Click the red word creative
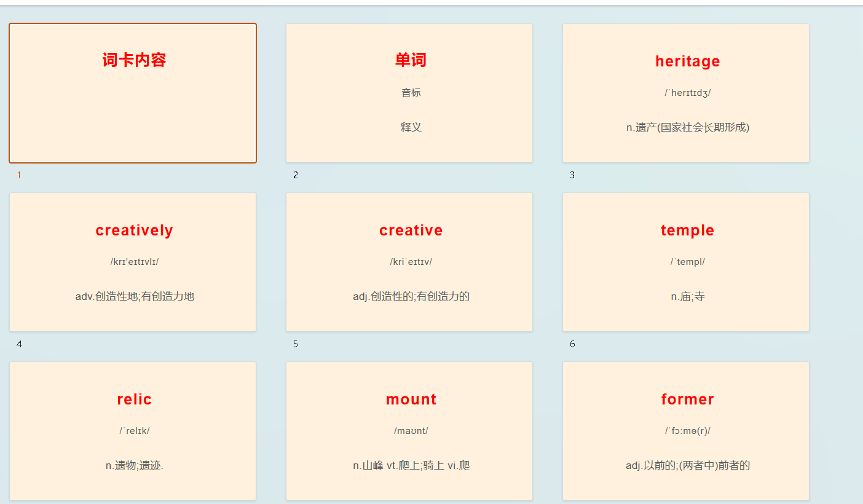The height and width of the screenshot is (504, 863). point(411,230)
